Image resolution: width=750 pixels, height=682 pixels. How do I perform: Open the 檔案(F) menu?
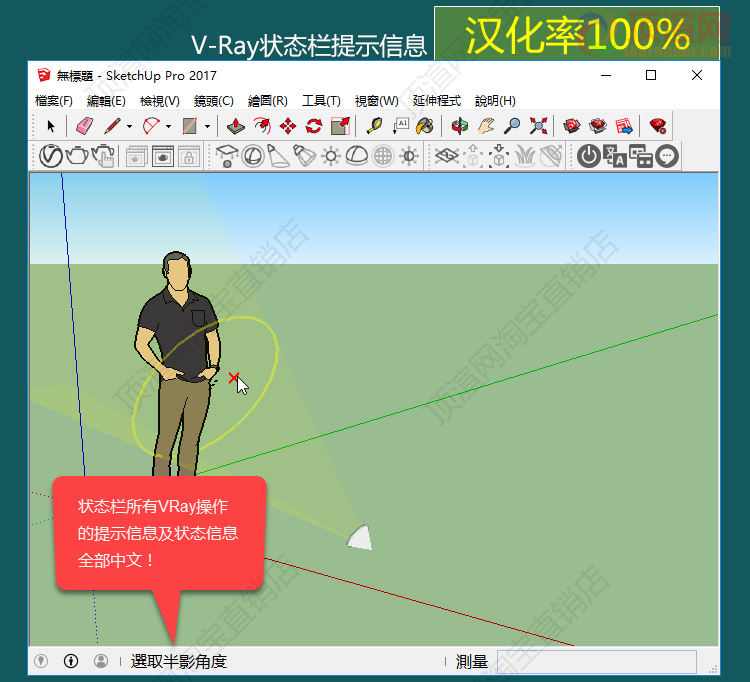(x=54, y=101)
